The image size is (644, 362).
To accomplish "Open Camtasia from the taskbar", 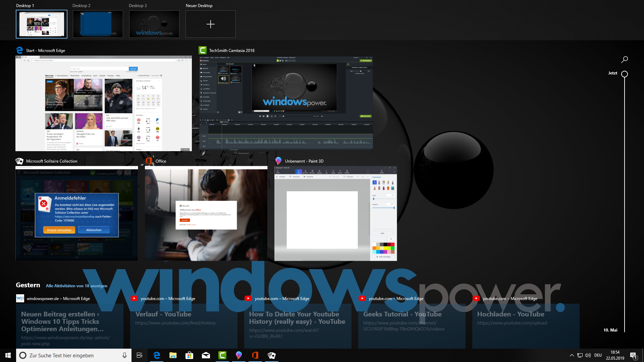I will [222, 355].
